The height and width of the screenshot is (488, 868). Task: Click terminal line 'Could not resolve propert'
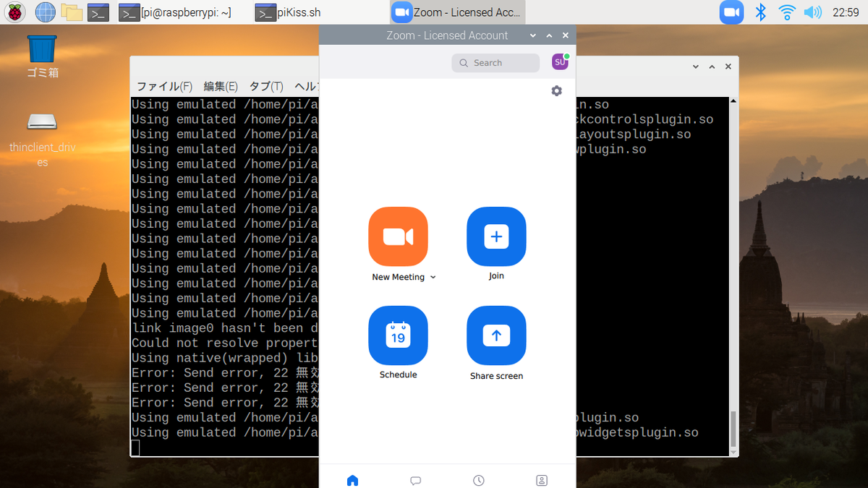225,343
